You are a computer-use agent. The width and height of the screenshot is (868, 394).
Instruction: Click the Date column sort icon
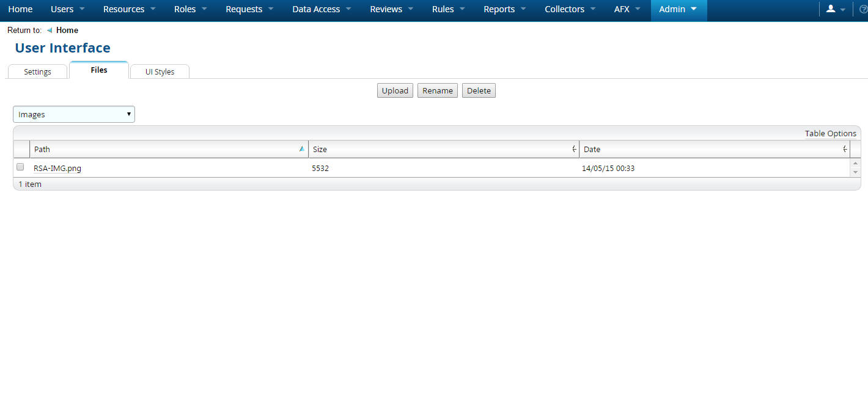click(x=845, y=149)
